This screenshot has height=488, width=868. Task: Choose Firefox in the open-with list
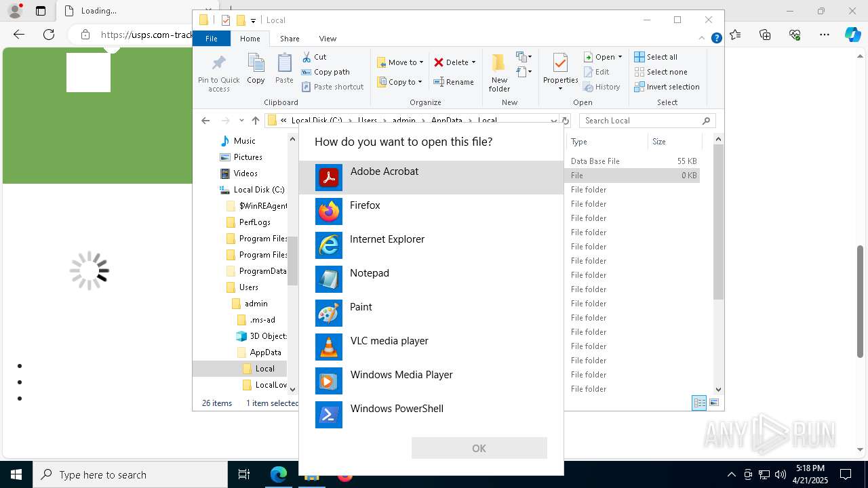(x=431, y=211)
